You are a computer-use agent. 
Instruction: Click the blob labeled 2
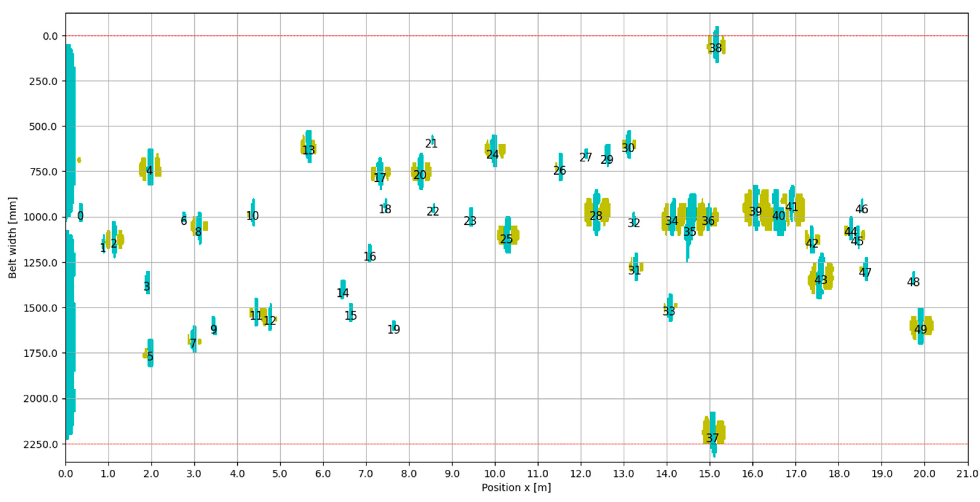114,239
